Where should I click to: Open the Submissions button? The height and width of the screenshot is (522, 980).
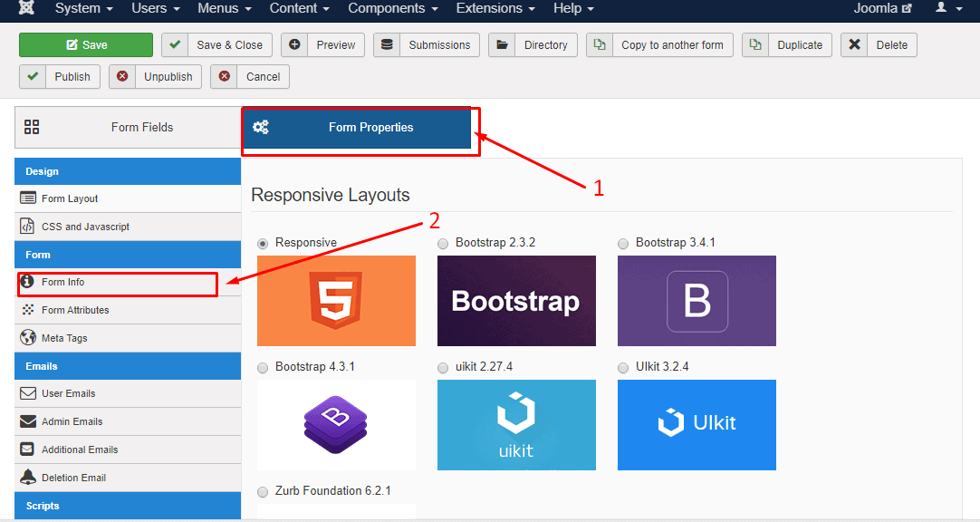tap(427, 45)
